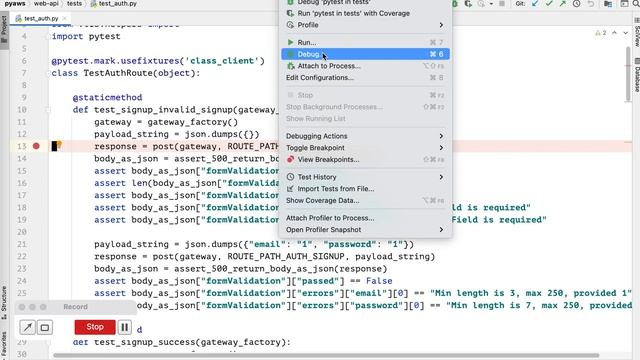Screen dimensions: 640x360
Task: Collapse the TestAuthRoute class fold marker
Action: point(48,73)
